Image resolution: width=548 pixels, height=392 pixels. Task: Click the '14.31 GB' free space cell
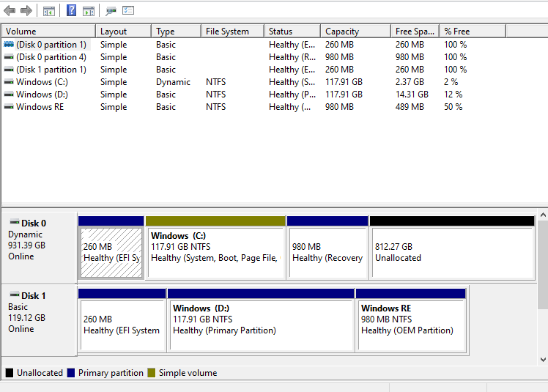point(412,95)
